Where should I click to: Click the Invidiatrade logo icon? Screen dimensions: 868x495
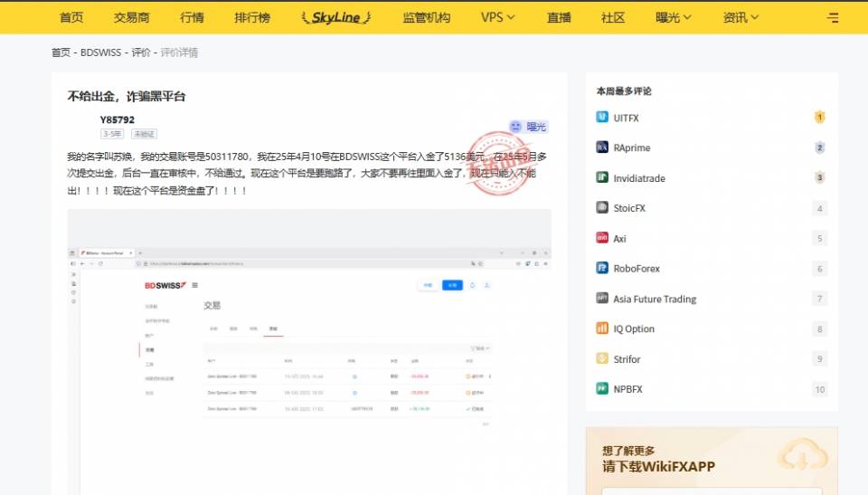[602, 176]
